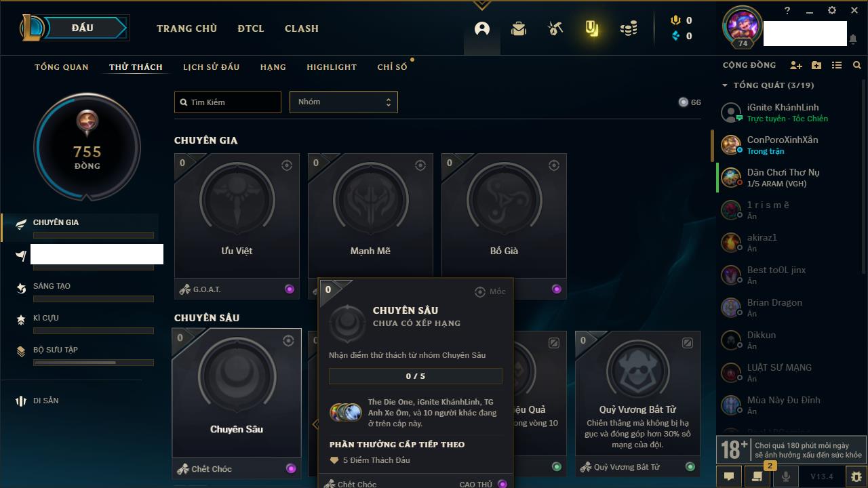Switch to the Lịch Sử Đấu tab
Image resolution: width=868 pixels, height=488 pixels.
[x=211, y=67]
